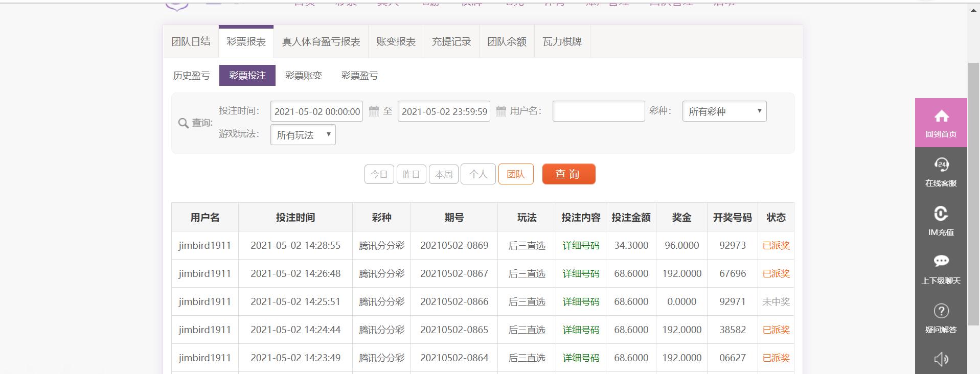Image resolution: width=980 pixels, height=374 pixels.
Task: Expand the 所有彩种 lottery type dropdown
Action: [724, 111]
